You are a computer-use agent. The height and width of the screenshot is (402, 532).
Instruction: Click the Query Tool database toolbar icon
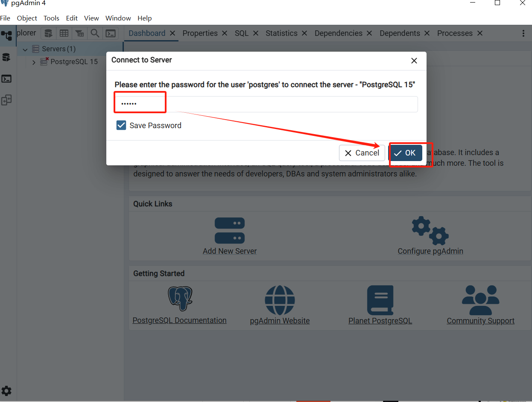pyautogui.click(x=49, y=33)
